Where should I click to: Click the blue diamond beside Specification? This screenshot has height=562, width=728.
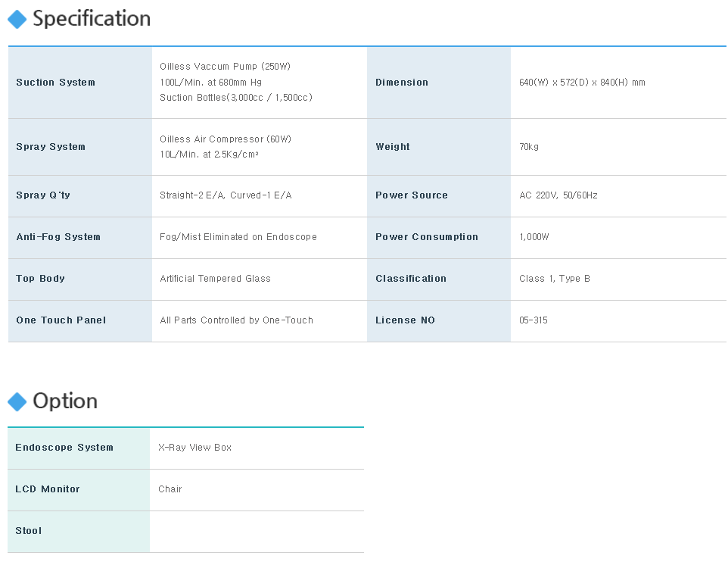17,20
